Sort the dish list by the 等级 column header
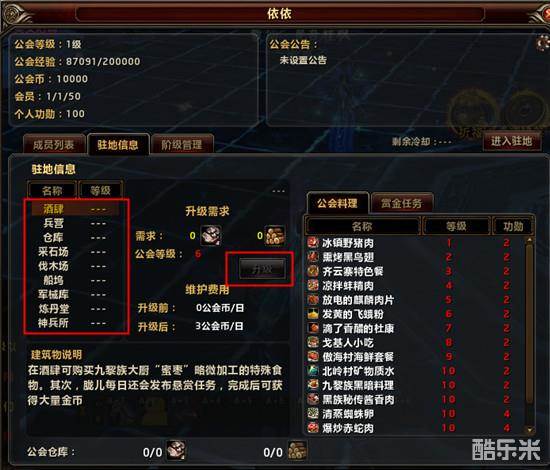 456,226
